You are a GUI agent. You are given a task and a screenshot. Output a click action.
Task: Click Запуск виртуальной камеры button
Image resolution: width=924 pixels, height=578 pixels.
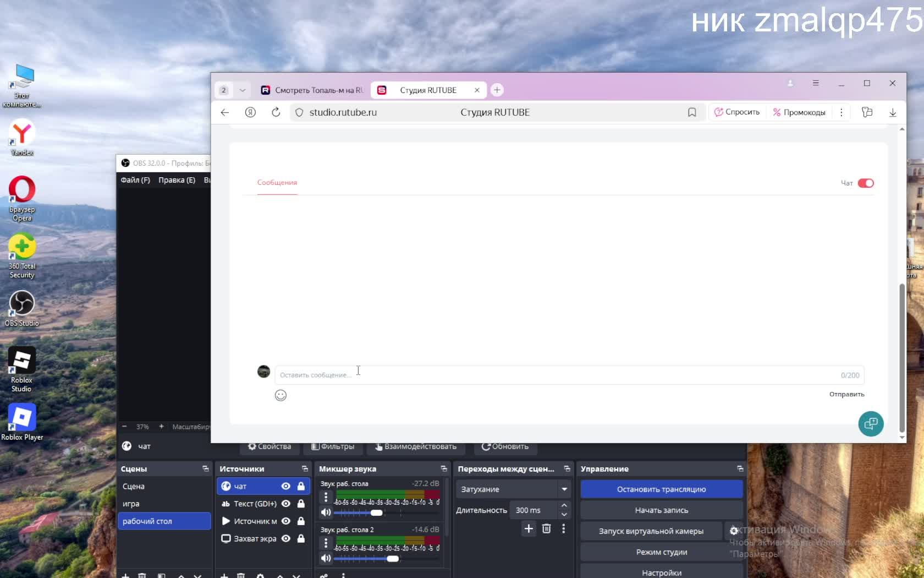(651, 531)
